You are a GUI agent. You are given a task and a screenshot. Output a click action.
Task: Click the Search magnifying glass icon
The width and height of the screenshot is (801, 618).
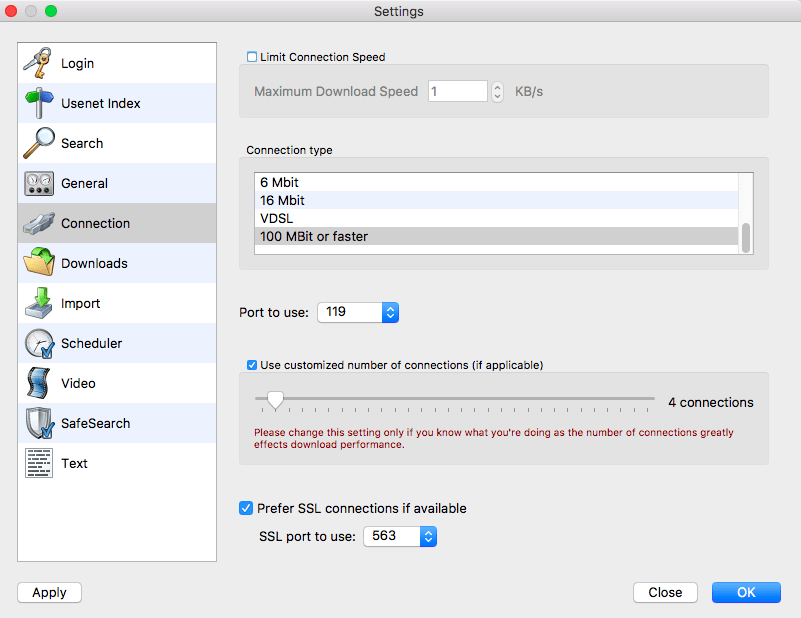coord(39,143)
